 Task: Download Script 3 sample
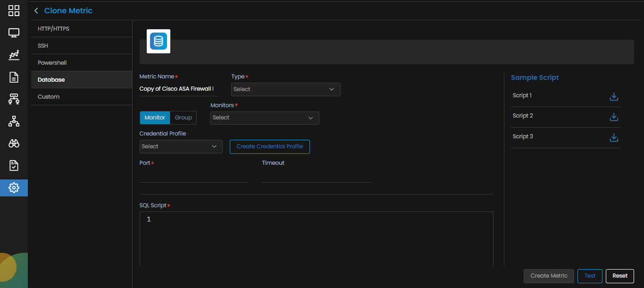[614, 137]
